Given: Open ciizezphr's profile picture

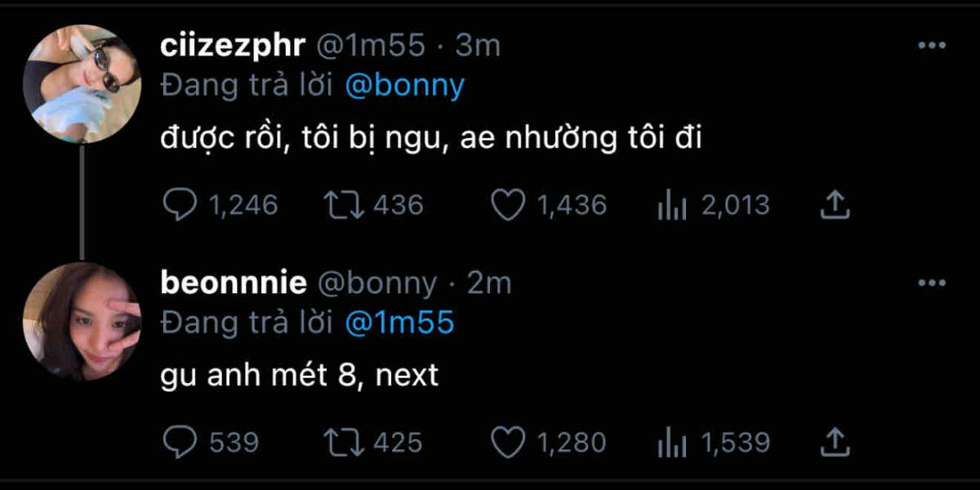Looking at the screenshot, I should coord(82,83).
